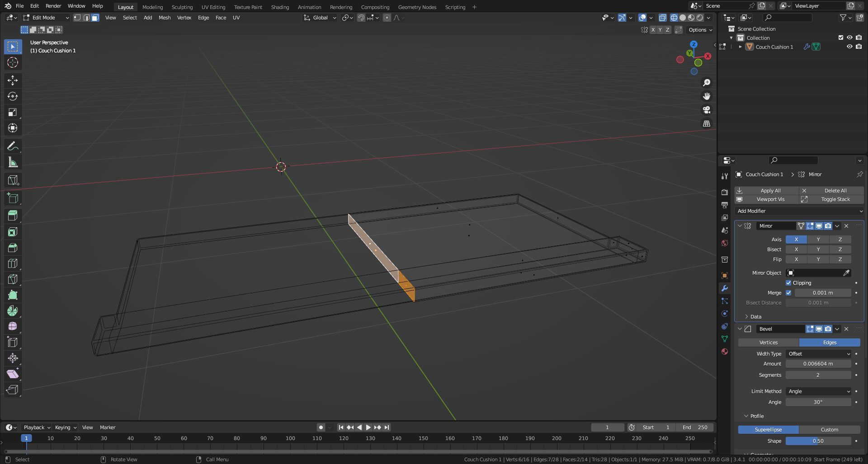
Task: Click the viewport zoom icon
Action: tap(707, 83)
